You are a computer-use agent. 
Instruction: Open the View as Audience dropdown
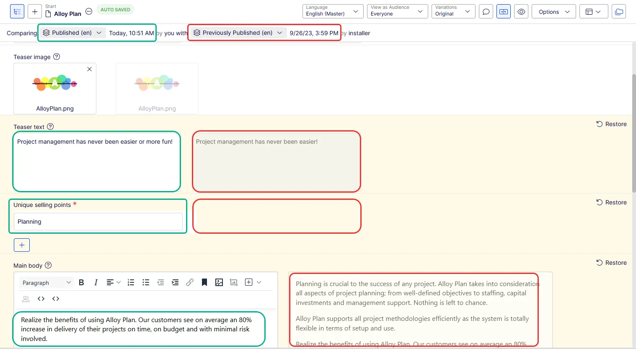coord(397,11)
